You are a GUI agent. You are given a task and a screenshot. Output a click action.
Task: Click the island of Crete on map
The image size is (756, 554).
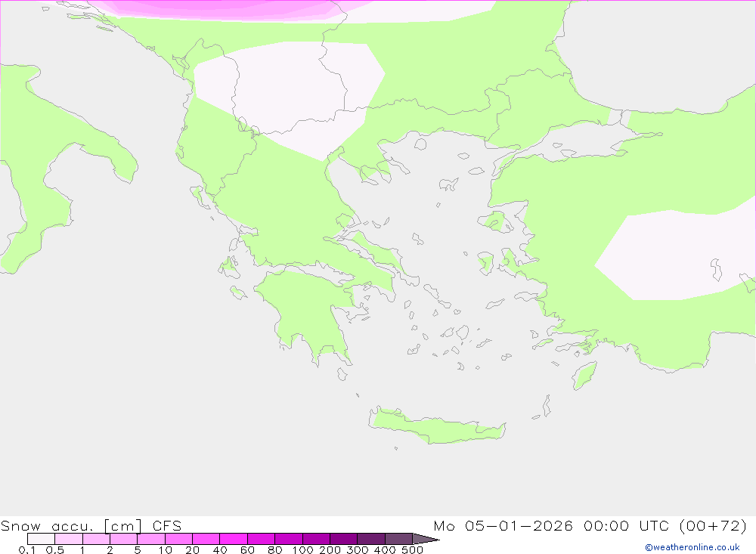[x=436, y=427]
